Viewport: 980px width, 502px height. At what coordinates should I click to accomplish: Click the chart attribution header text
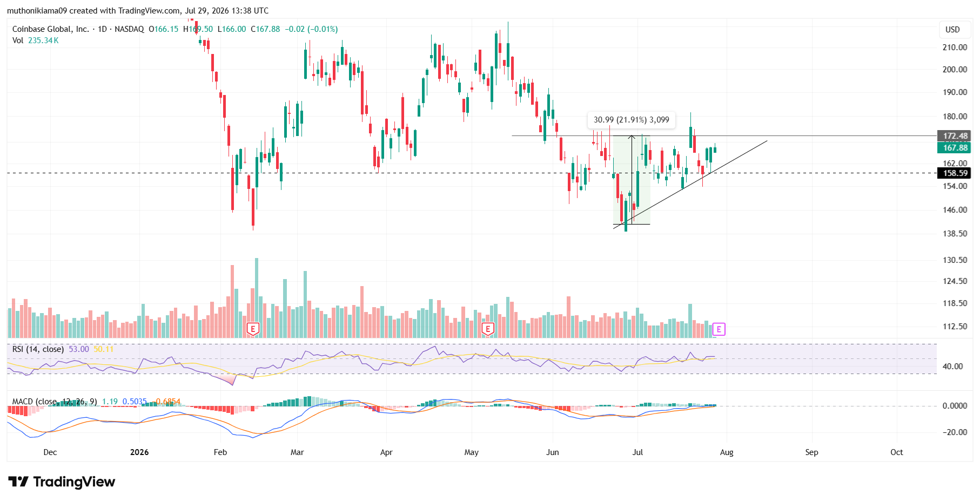tap(138, 11)
